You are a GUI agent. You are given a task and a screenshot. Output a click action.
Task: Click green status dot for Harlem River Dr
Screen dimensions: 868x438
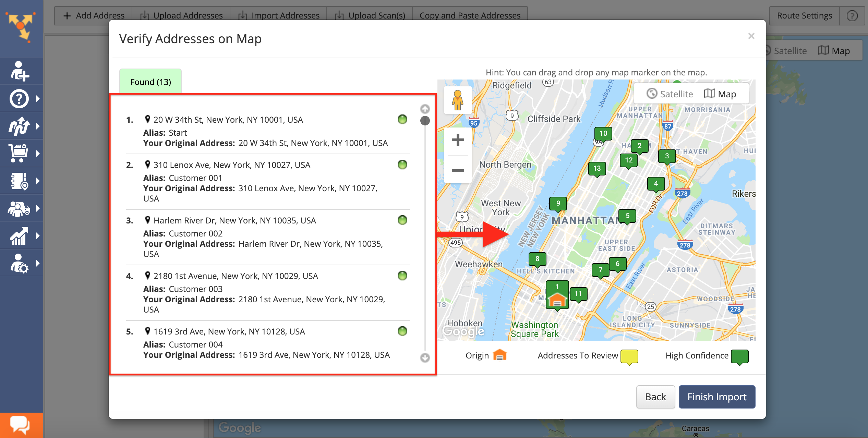tap(402, 220)
